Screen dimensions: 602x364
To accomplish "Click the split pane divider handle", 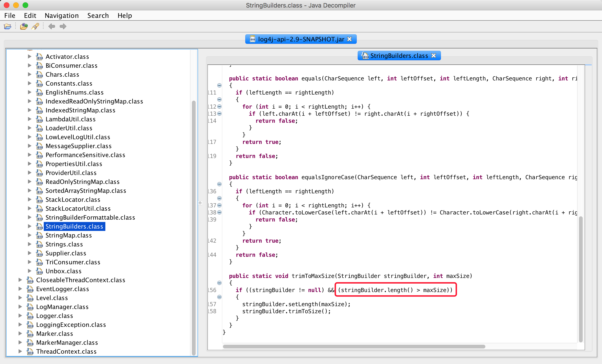I will [x=200, y=203].
